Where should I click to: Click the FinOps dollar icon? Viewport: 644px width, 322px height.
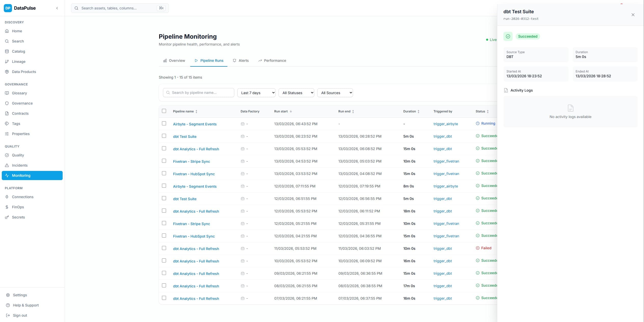tap(7, 207)
